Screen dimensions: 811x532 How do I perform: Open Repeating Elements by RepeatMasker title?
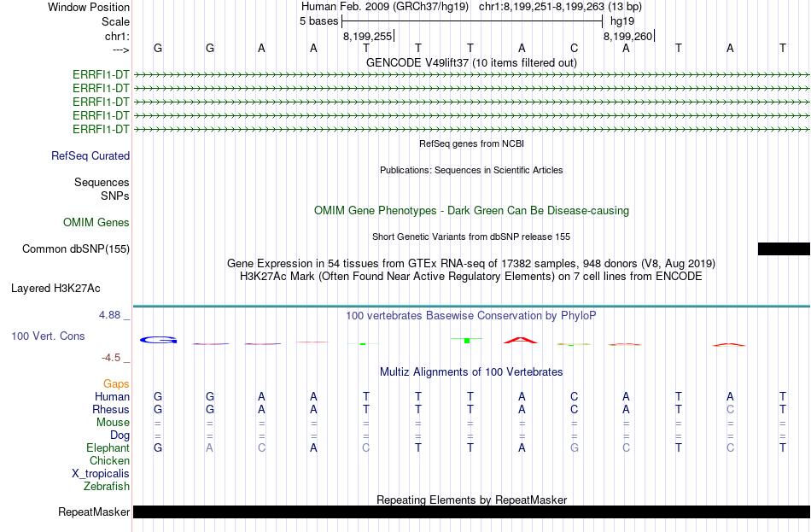click(472, 500)
